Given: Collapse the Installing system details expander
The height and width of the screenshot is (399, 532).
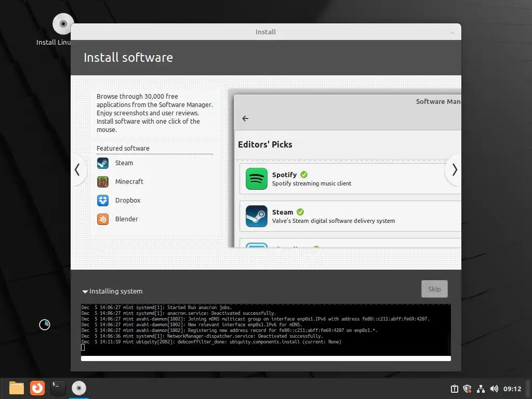Looking at the screenshot, I should [x=85, y=291].
